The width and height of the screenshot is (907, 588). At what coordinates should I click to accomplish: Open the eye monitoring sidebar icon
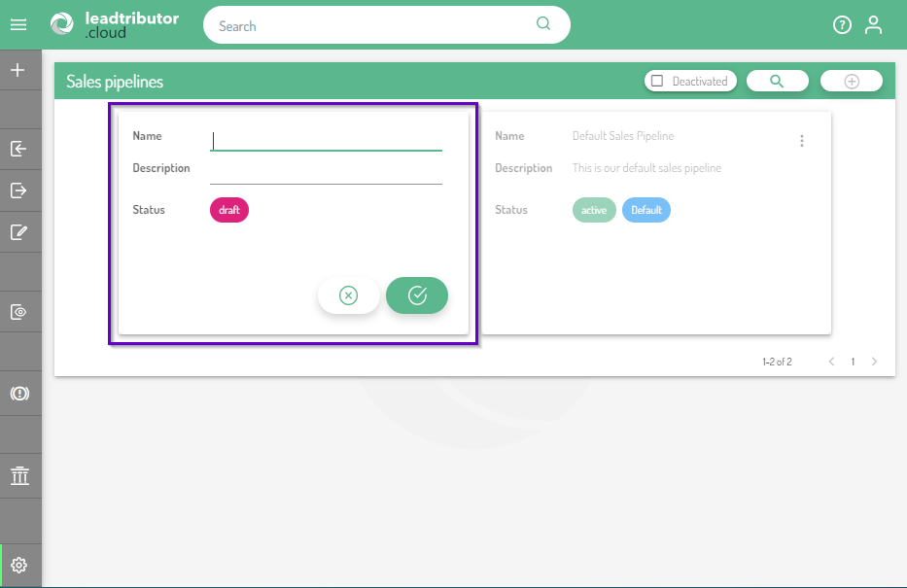pos(18,312)
